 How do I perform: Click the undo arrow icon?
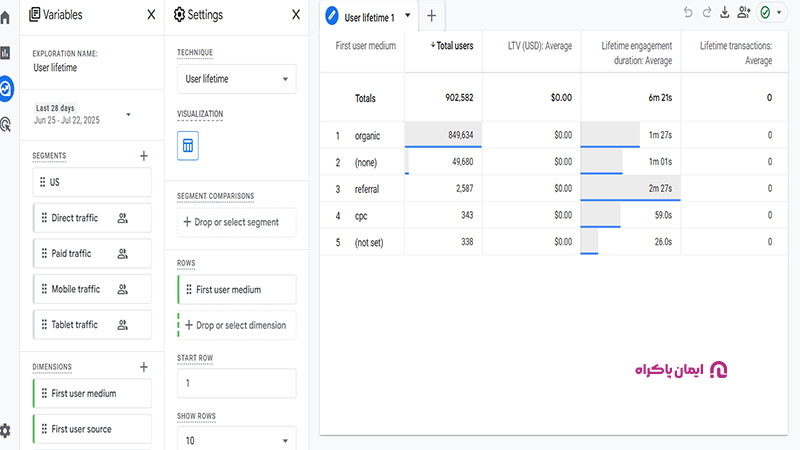click(688, 12)
